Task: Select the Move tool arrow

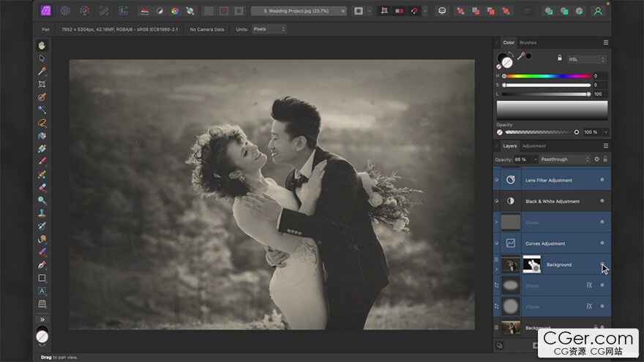Action: [42, 58]
